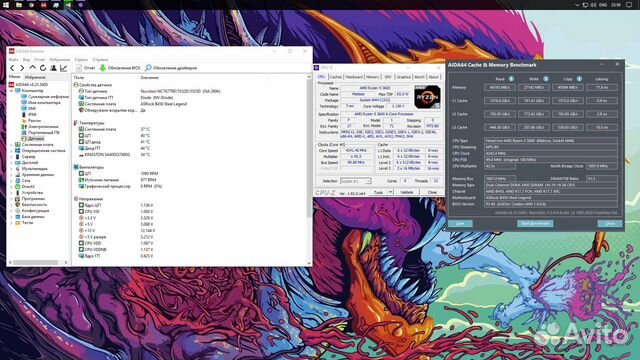Open Windows Start button in taskbar
Viewport: 640px width, 360px height.
[6, 5]
